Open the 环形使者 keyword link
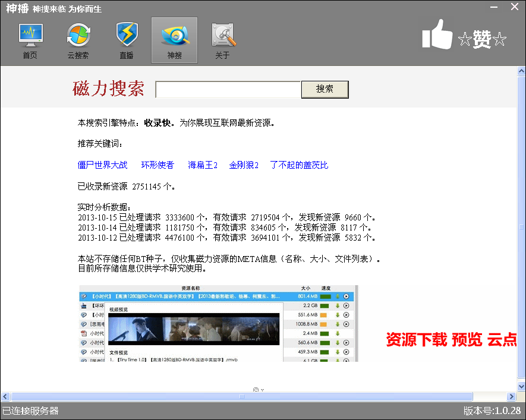 [158, 165]
